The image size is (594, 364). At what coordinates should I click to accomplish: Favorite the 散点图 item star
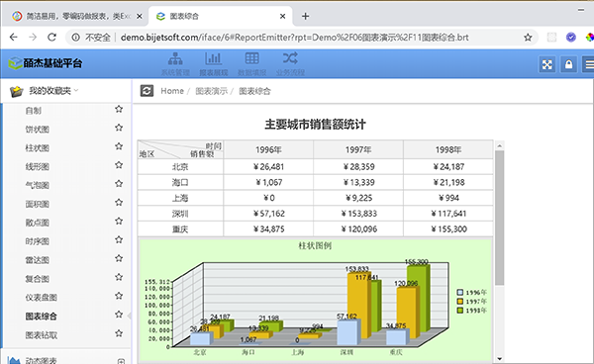pyautogui.click(x=119, y=221)
